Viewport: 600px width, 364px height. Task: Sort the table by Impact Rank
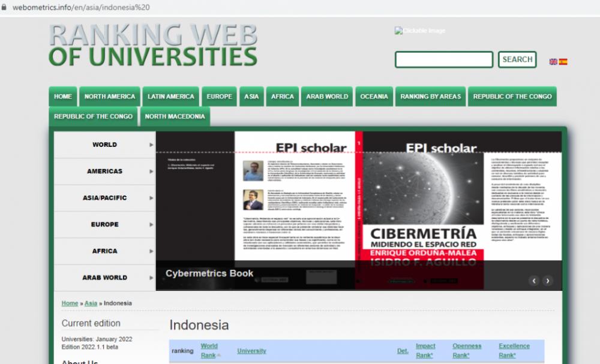click(425, 351)
